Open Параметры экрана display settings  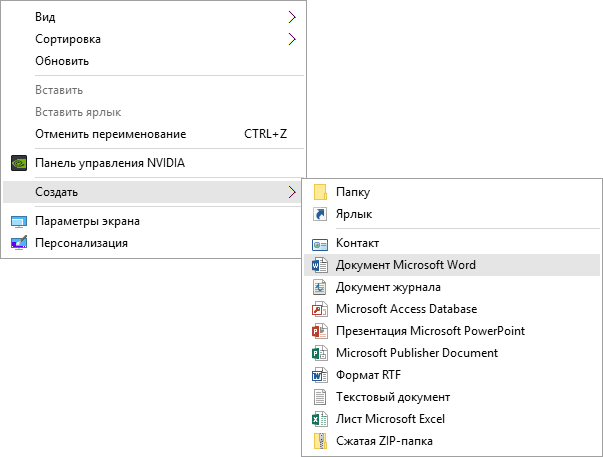pos(87,221)
